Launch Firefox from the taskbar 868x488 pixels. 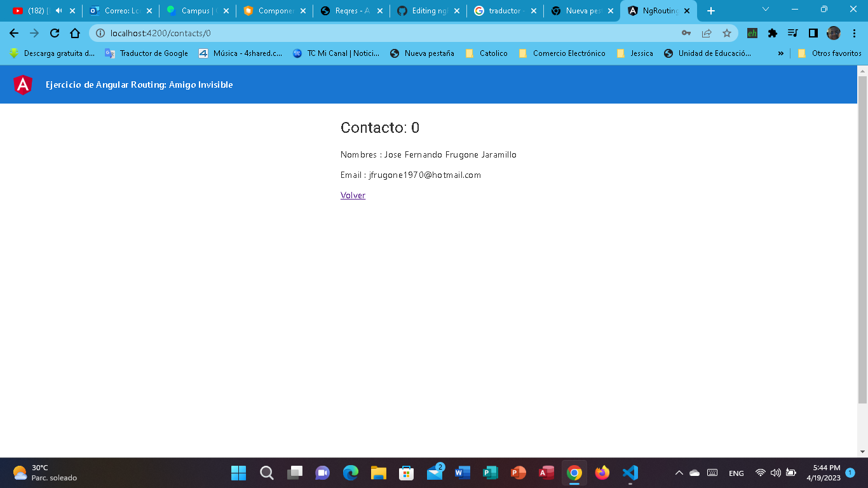point(602,473)
